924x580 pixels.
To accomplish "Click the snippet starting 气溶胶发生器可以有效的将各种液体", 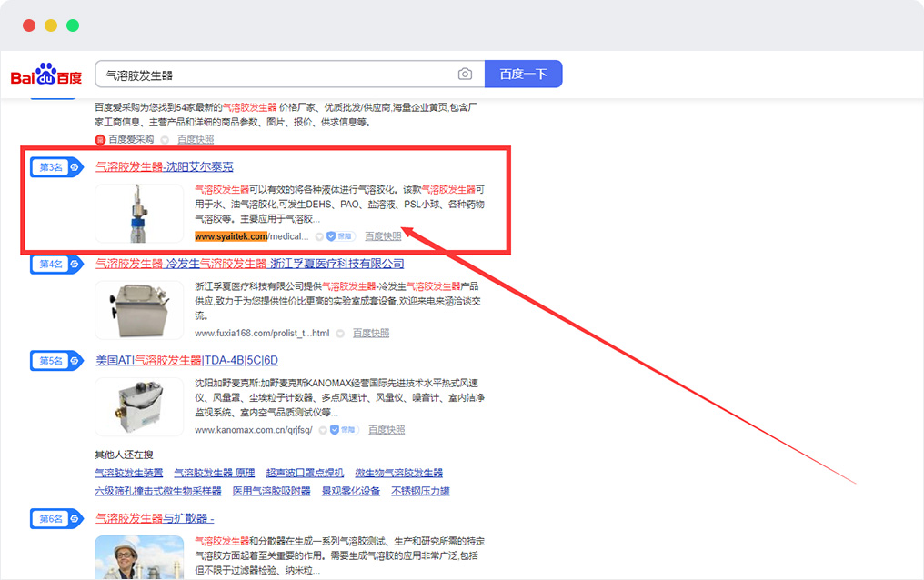I will pos(339,205).
